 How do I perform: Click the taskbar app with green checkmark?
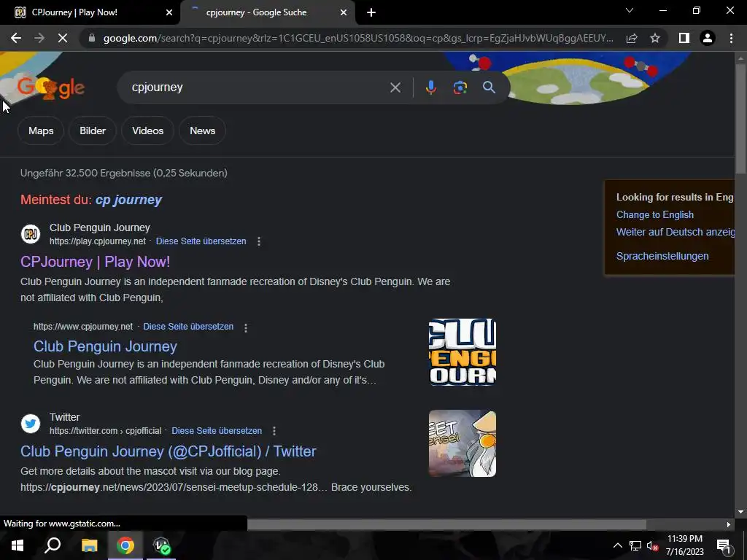point(161,545)
